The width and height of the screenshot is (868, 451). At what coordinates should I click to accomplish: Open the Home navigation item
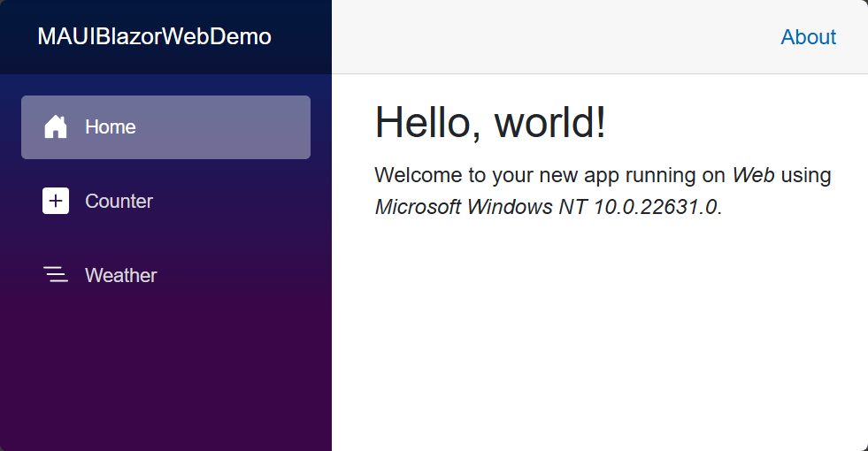(x=165, y=127)
